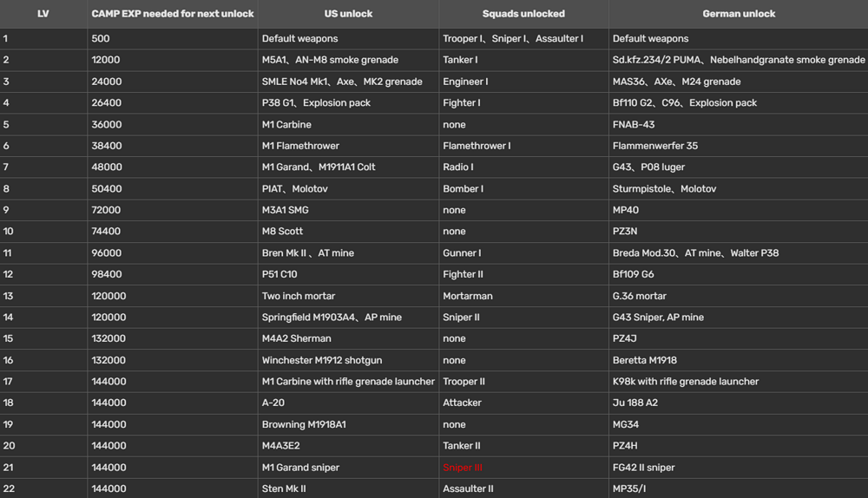Select the SMLE No4 Mk1 cell
The height and width of the screenshot is (498, 868).
point(348,82)
